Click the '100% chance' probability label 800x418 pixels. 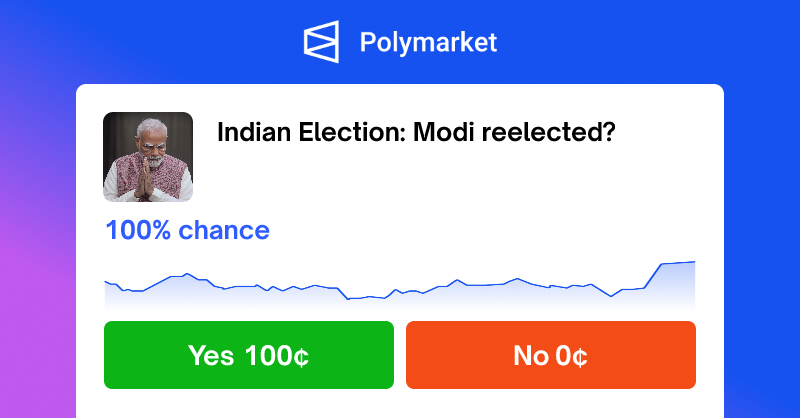(x=187, y=230)
